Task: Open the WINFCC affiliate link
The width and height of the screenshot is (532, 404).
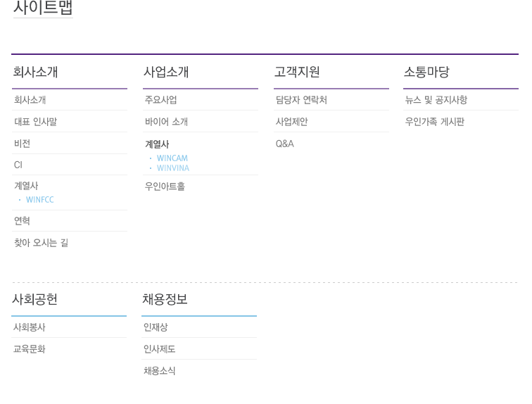Action: [x=39, y=200]
